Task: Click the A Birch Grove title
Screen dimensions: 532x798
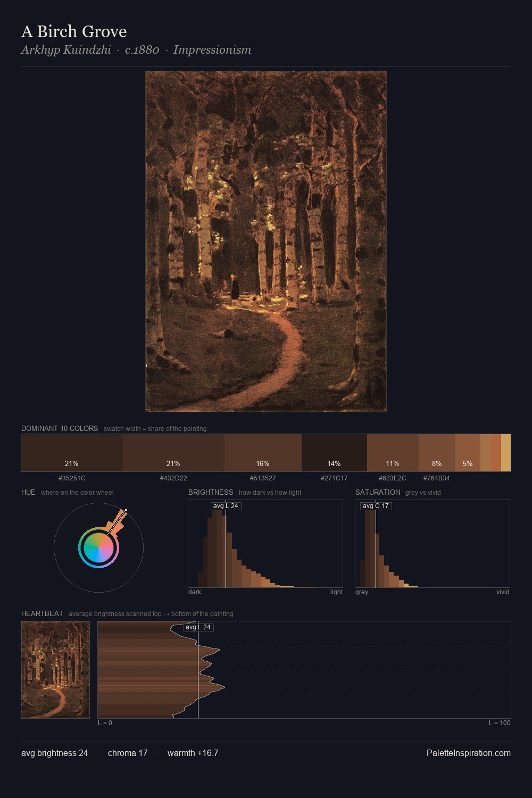Action: coord(74,31)
